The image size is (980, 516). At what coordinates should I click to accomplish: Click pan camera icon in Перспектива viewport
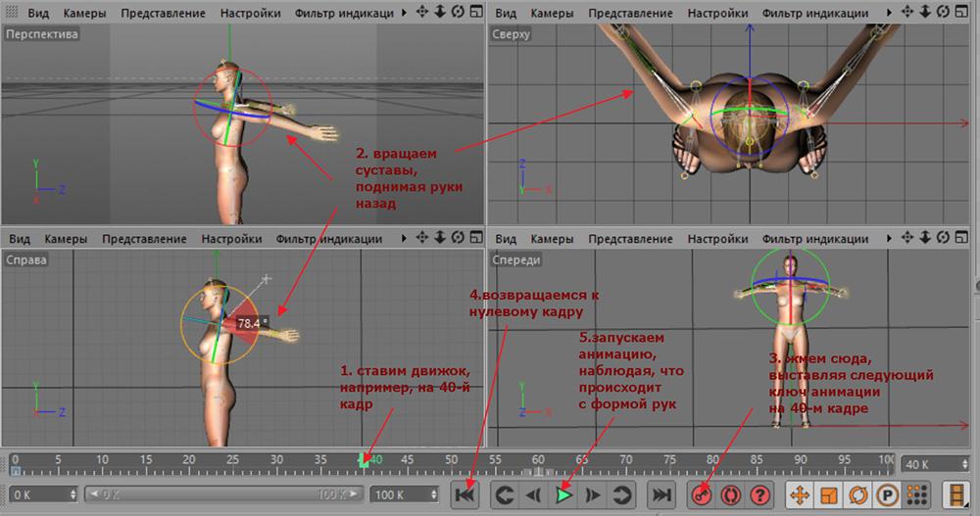pos(421,11)
